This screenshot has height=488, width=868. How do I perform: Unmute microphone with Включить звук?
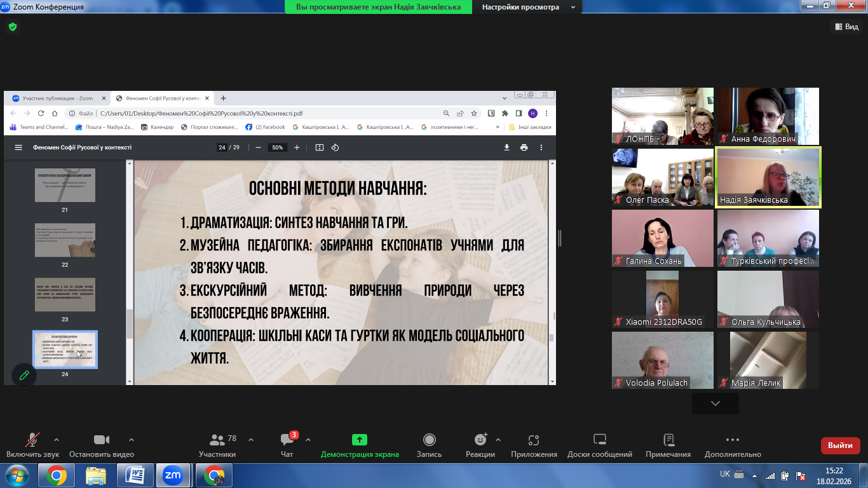point(32,440)
